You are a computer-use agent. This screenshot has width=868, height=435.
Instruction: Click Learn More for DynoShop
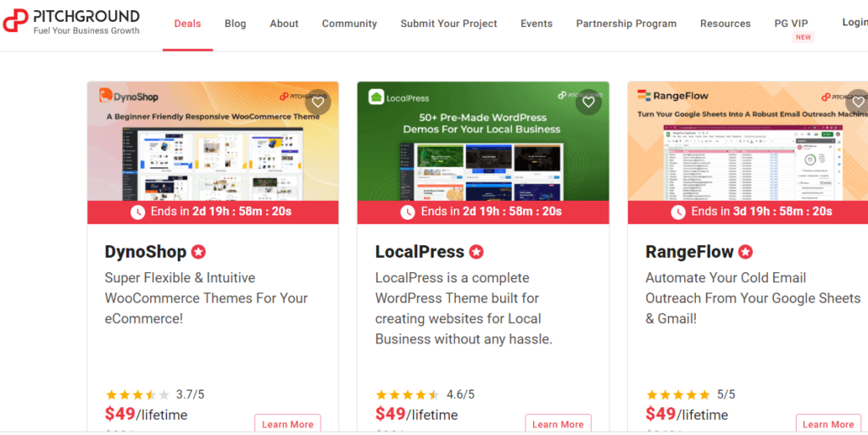(x=287, y=424)
